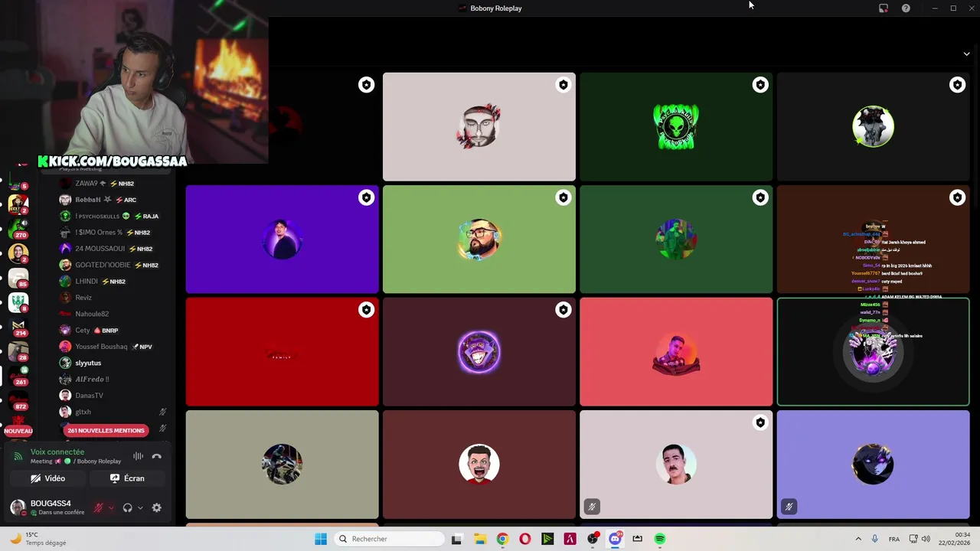Focus the purple background avatar tile
The height and width of the screenshot is (551, 980).
(x=282, y=240)
